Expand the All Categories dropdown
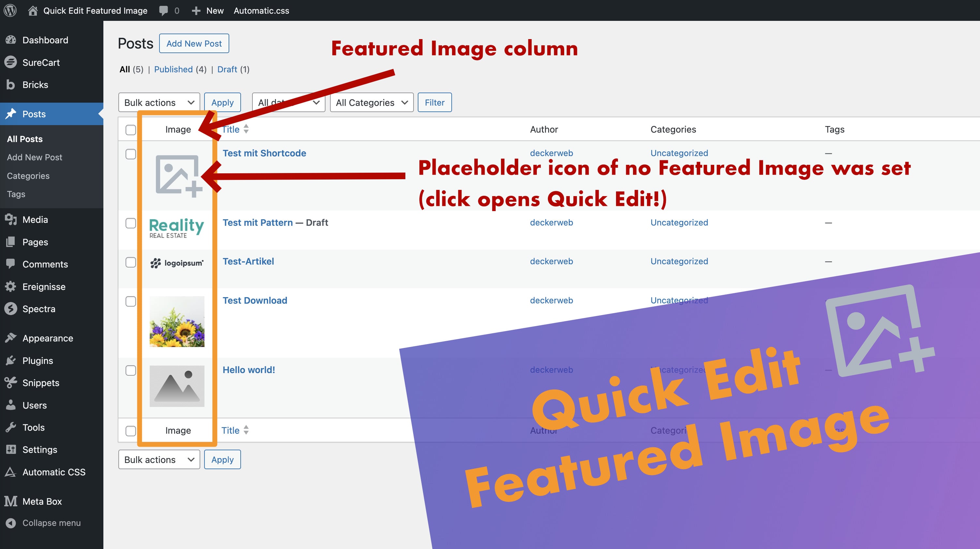The height and width of the screenshot is (549, 980). pos(371,102)
